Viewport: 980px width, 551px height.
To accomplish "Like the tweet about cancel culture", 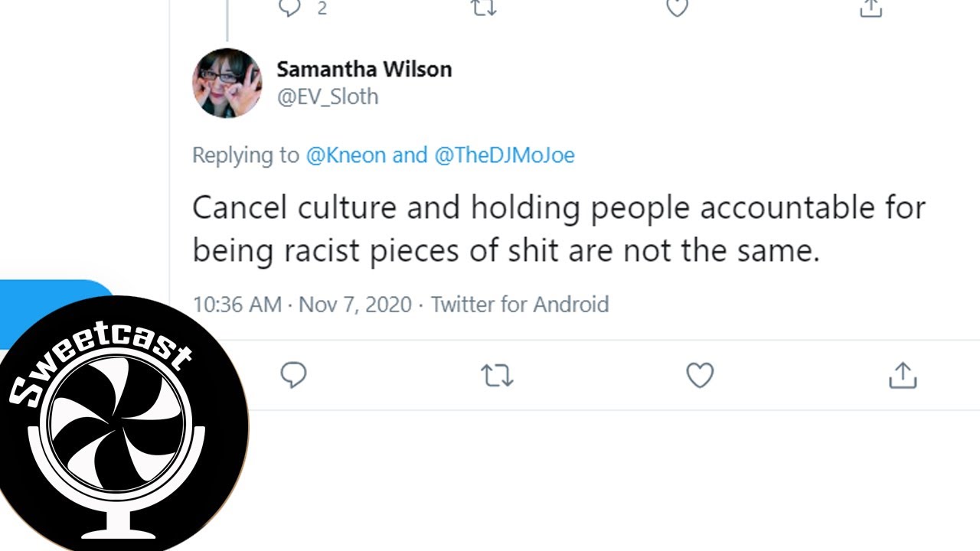I will coord(700,375).
